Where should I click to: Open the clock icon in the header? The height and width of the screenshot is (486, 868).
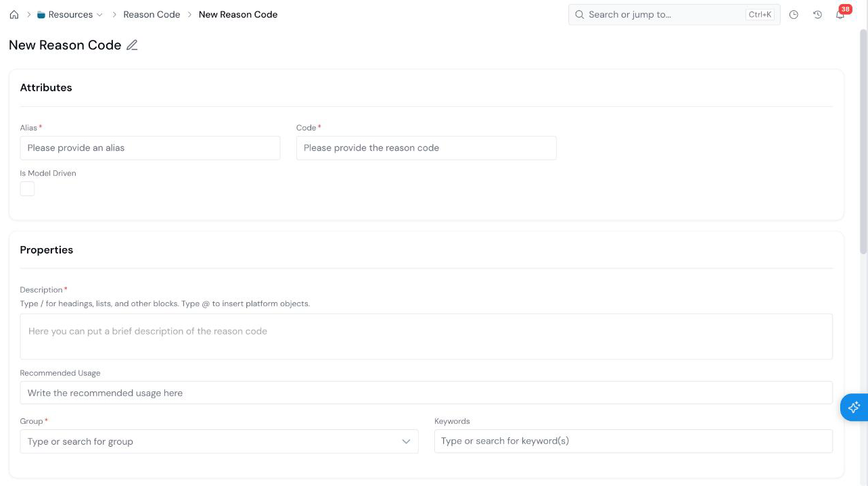pos(794,14)
